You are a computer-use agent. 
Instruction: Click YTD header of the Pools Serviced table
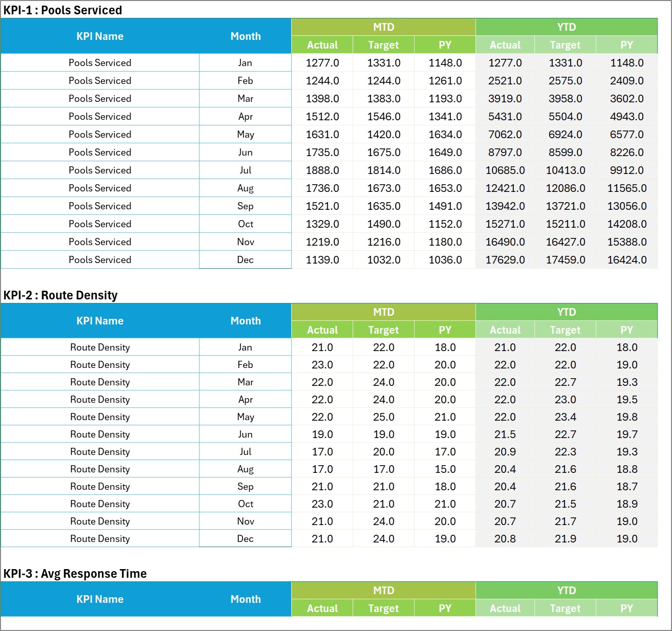(x=567, y=27)
